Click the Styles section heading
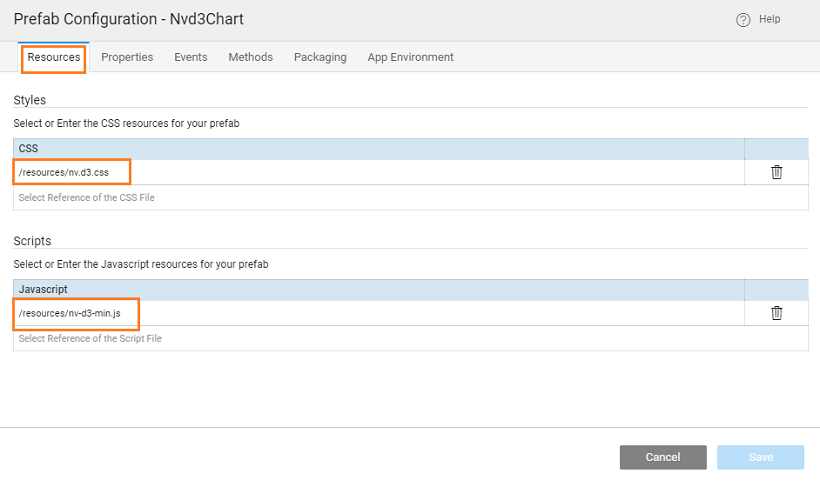Screen dimensions: 820x487 [x=30, y=100]
